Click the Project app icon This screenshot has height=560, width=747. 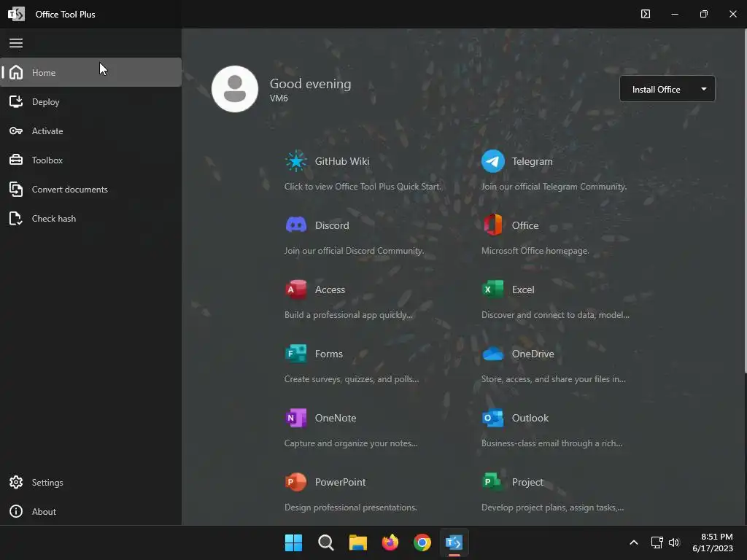tap(492, 482)
